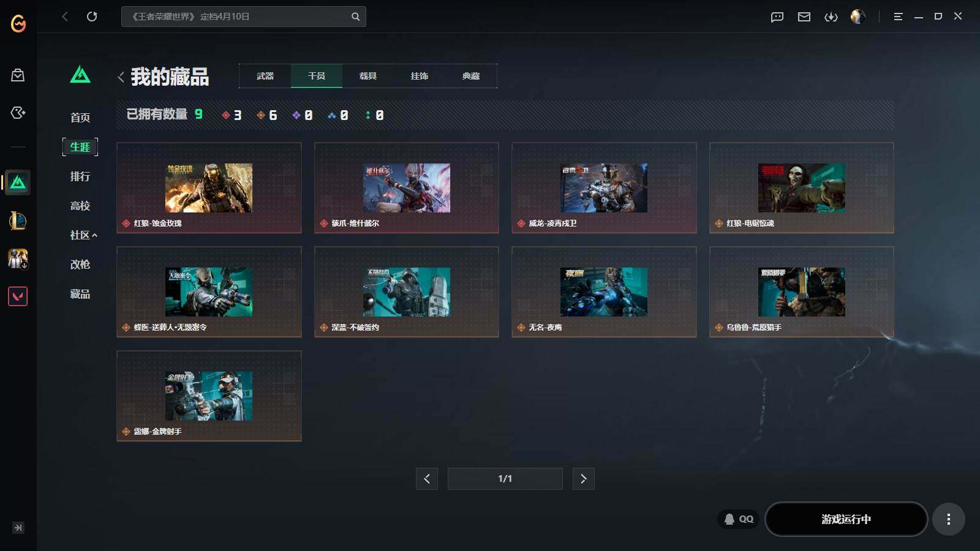This screenshot has width=980, height=551.
Task: Go back using chevron beside 我的藏品
Action: pos(121,77)
